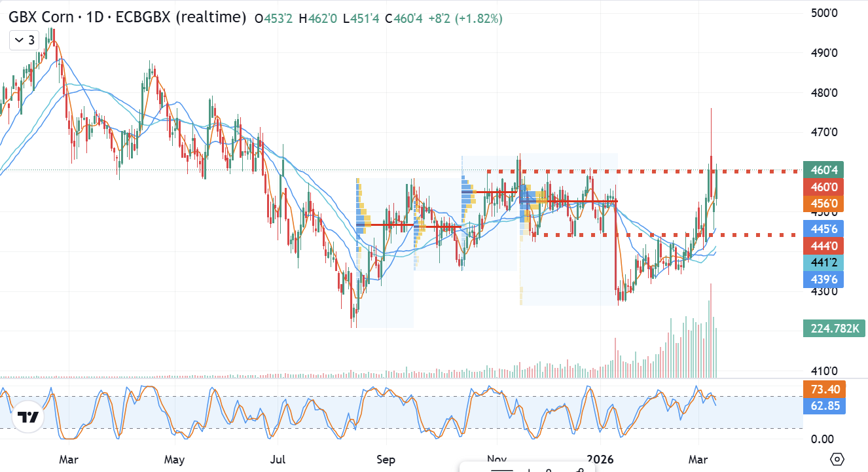Select the H462'0 high value

[319, 19]
